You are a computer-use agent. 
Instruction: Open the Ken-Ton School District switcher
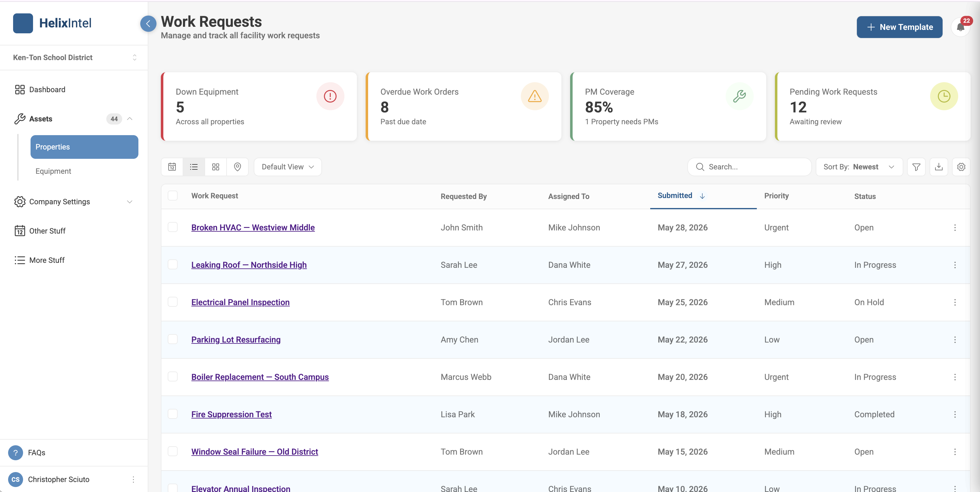coord(74,57)
